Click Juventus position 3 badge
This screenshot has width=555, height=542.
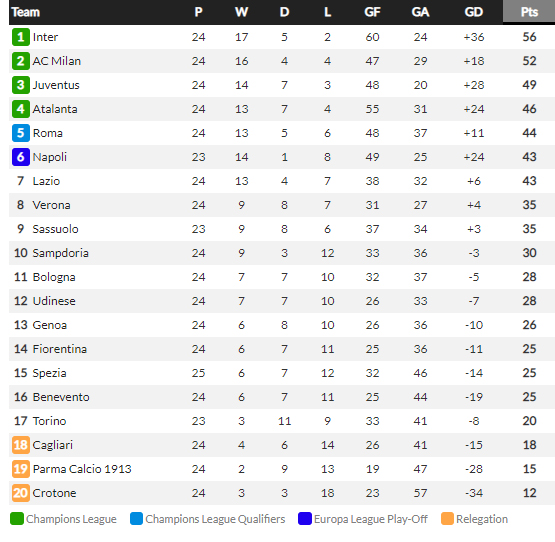point(21,85)
